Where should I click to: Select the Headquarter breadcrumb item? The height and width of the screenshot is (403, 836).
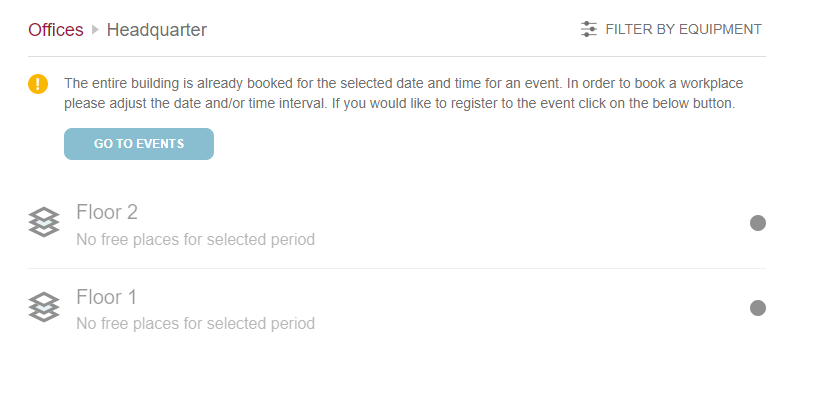157,30
